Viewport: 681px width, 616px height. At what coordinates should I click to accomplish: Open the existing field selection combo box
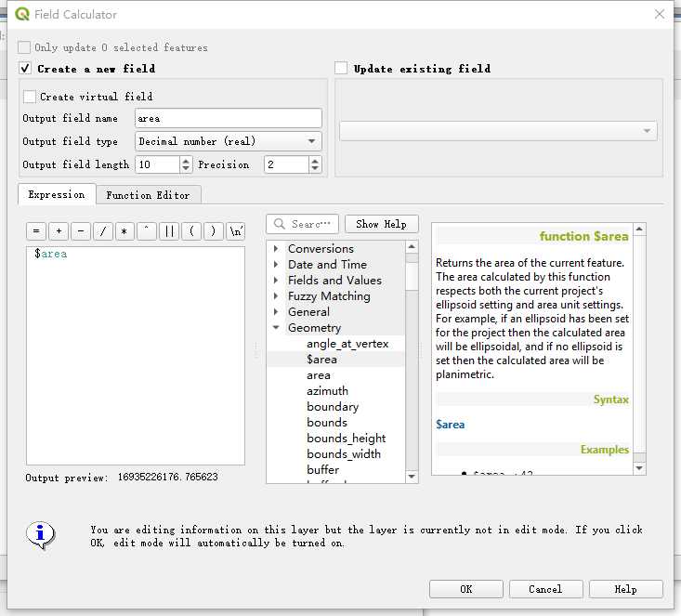coord(498,131)
